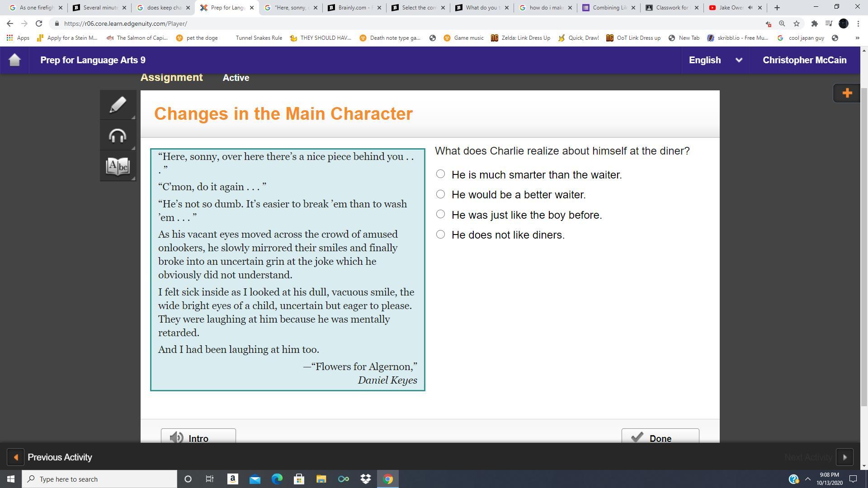Image resolution: width=868 pixels, height=488 pixels.
Task: Select 'He is much smarter than the waiter'
Action: pyautogui.click(x=440, y=174)
